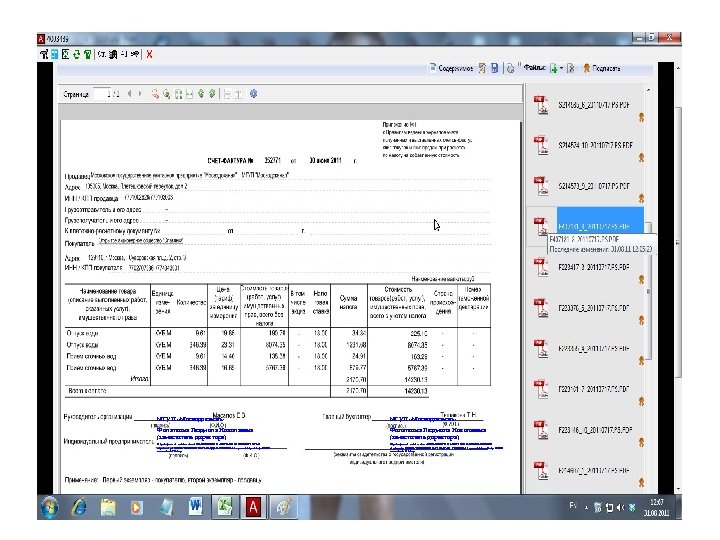Open the Paint icon in taskbar

click(283, 507)
